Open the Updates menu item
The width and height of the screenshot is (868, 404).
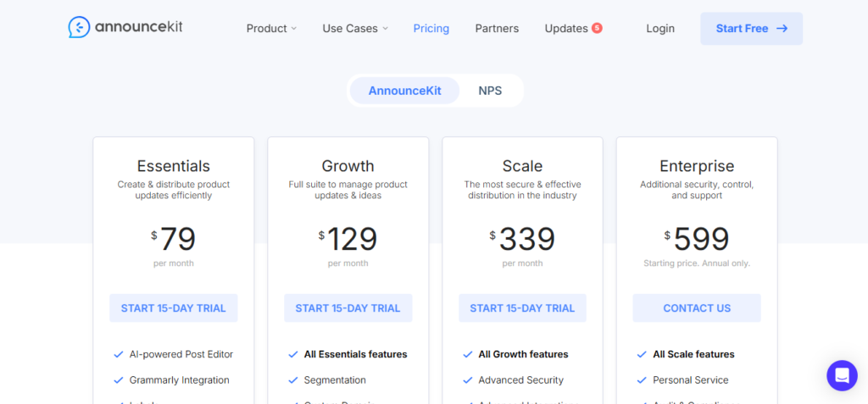(565, 28)
